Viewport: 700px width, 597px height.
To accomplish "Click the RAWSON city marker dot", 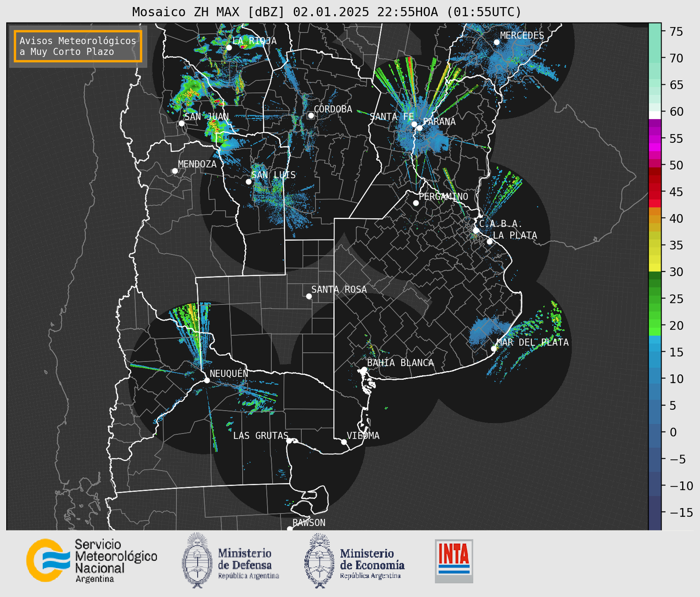I will pyautogui.click(x=290, y=529).
